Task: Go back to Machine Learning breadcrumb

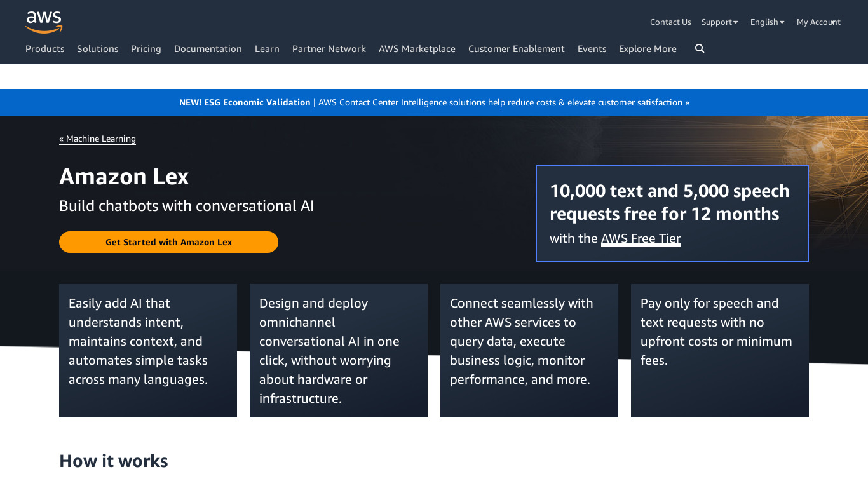Action: (x=97, y=139)
